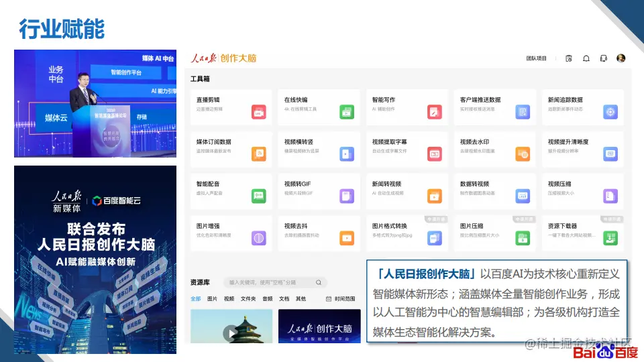Switch to the 图片 tab
644x362 pixels.
click(213, 299)
